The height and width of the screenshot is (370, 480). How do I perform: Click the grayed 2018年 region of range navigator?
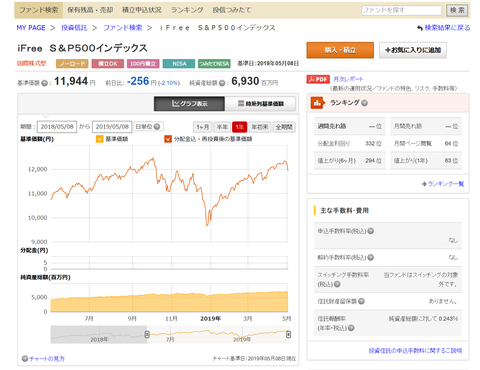tap(99, 335)
